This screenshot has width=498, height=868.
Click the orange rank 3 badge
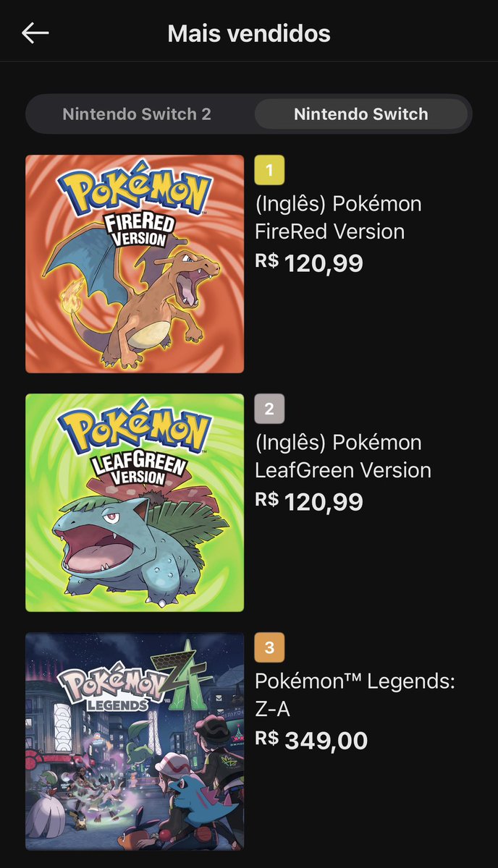[x=269, y=647]
